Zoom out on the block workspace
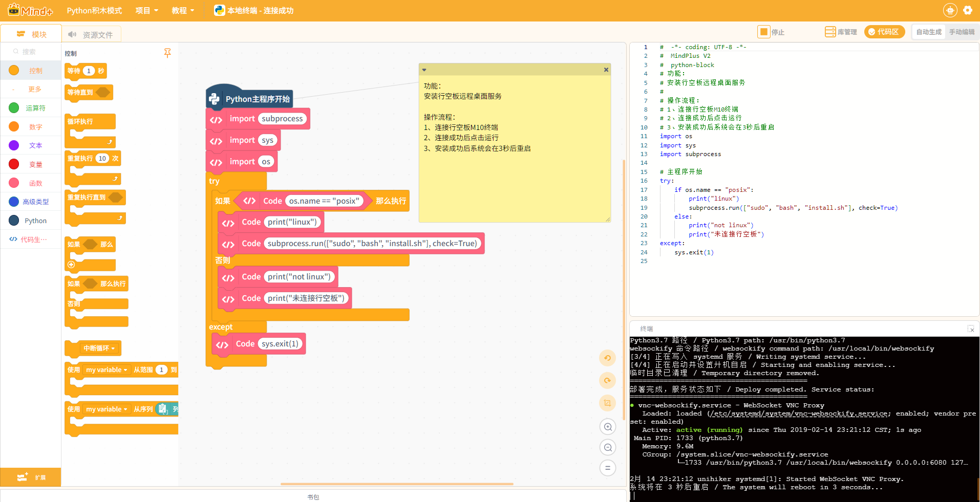The width and height of the screenshot is (980, 502). tap(608, 448)
